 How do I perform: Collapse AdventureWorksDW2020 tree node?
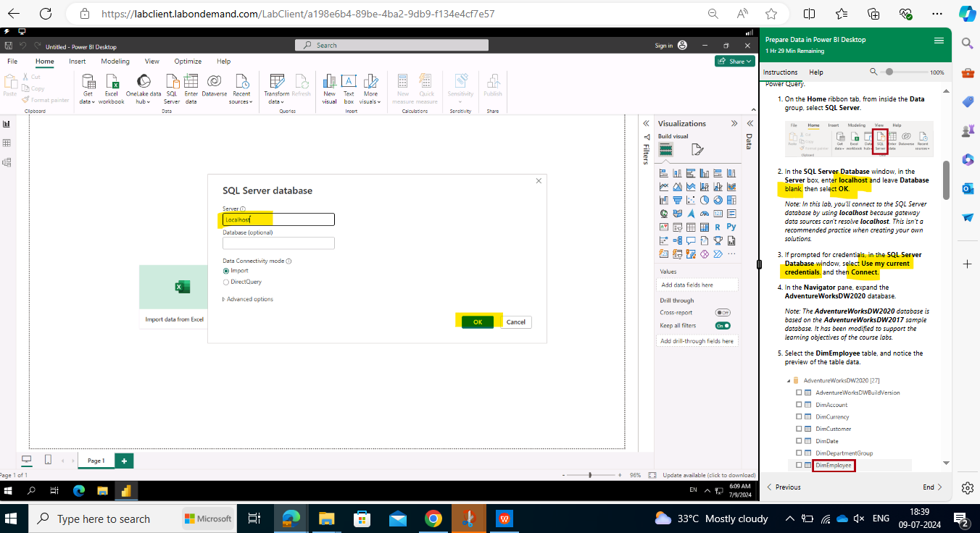789,380
